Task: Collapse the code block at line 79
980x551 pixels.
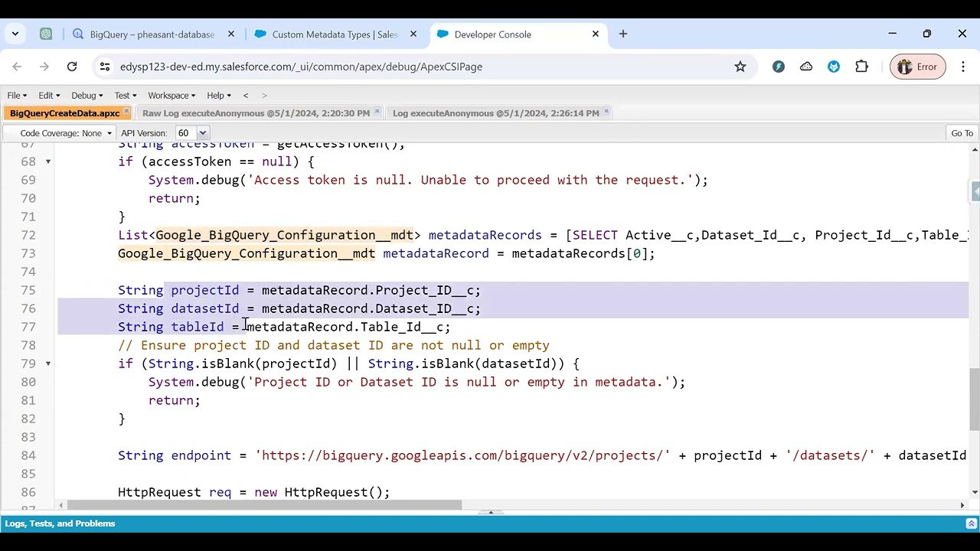Action: (x=47, y=364)
